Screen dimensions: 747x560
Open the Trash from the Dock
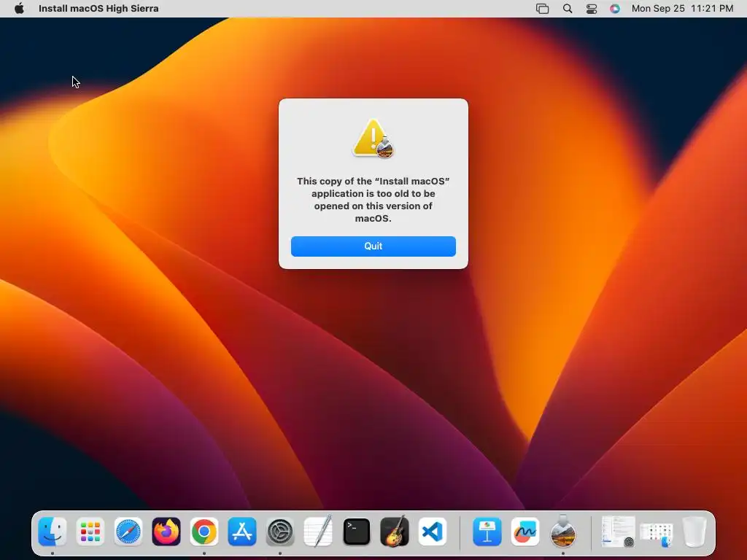pos(694,532)
